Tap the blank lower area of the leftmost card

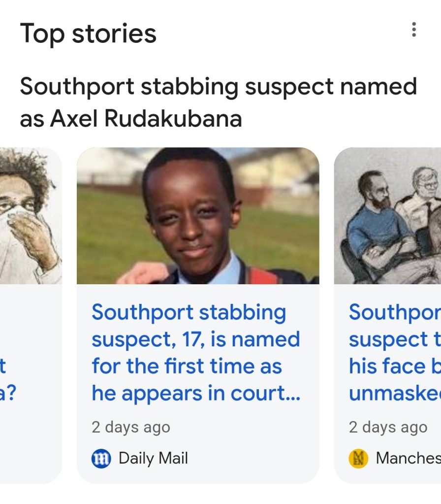[31, 443]
